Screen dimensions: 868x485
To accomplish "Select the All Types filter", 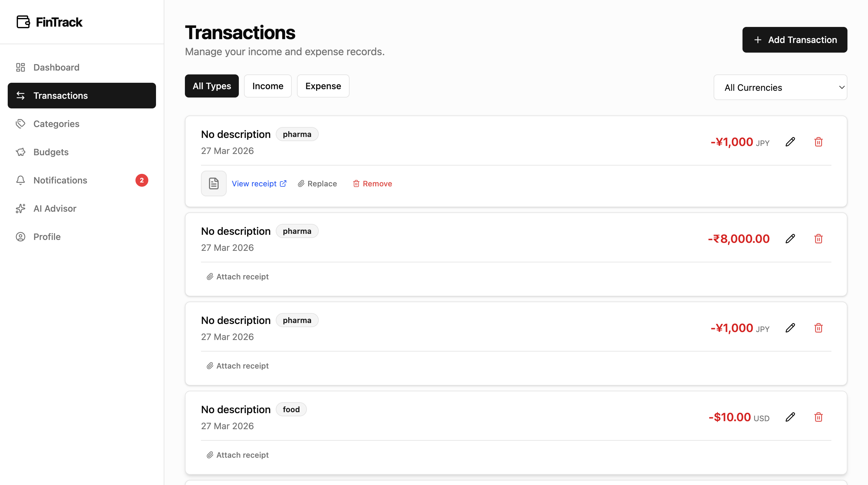I will 212,86.
